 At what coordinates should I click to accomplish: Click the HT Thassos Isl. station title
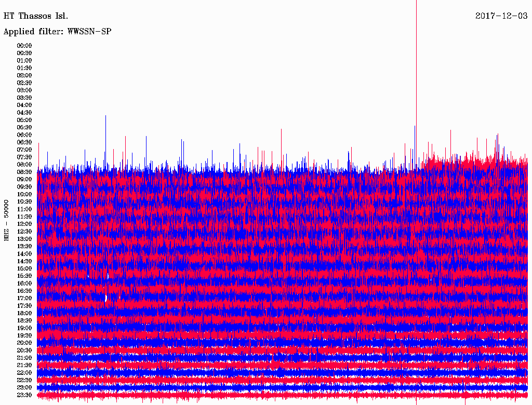[36, 16]
